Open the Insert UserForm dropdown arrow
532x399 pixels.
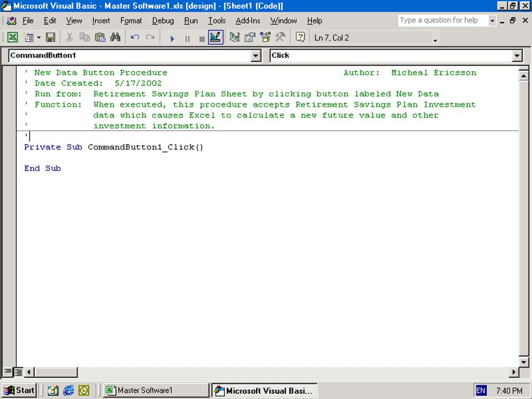pyautogui.click(x=39, y=37)
